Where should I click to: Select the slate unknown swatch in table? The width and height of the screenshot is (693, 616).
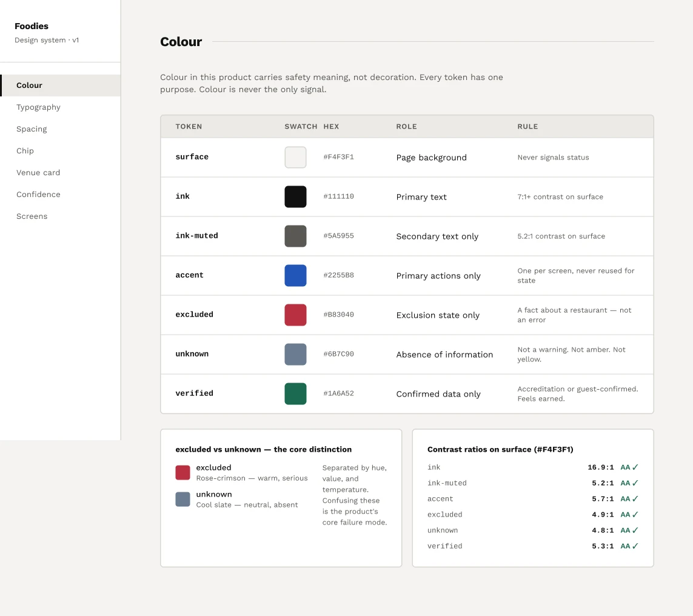pyautogui.click(x=295, y=354)
